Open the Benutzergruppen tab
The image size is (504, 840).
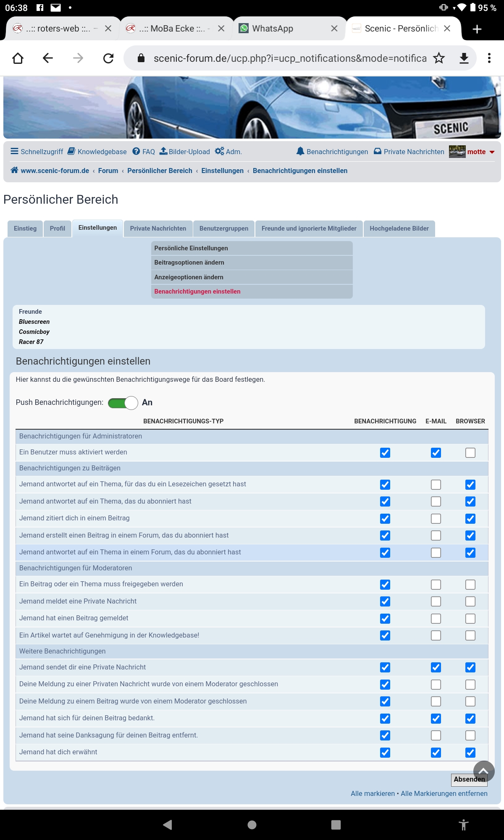pos(224,228)
